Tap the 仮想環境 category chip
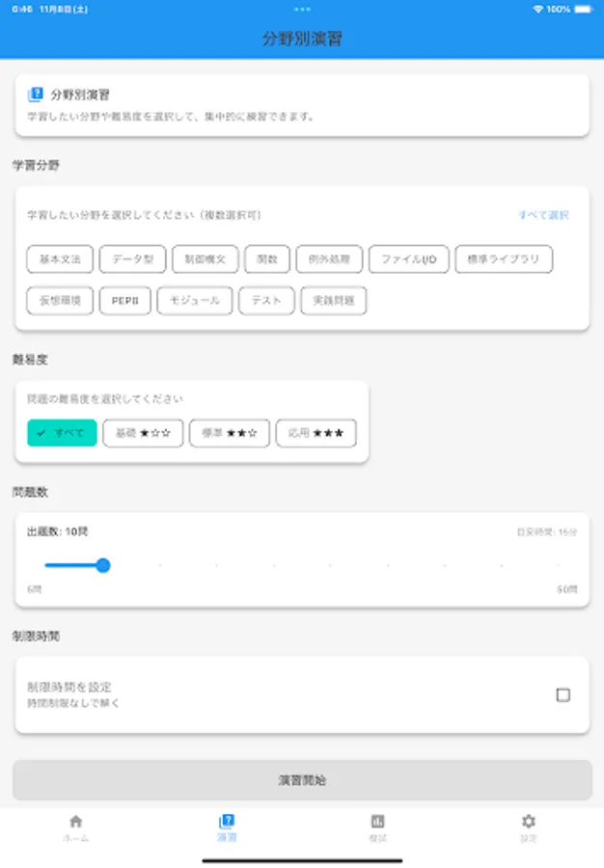Viewport: 604px width, 868px height. 60,300
